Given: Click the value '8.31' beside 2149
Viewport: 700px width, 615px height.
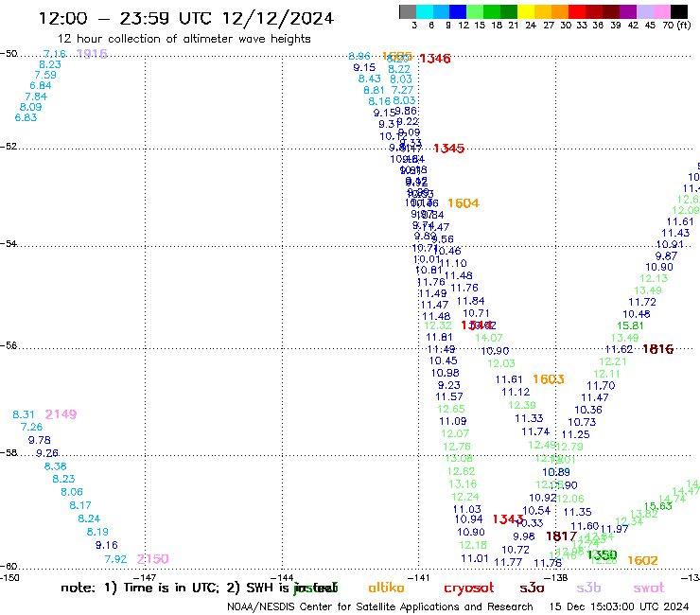Looking at the screenshot, I should click(x=24, y=414).
